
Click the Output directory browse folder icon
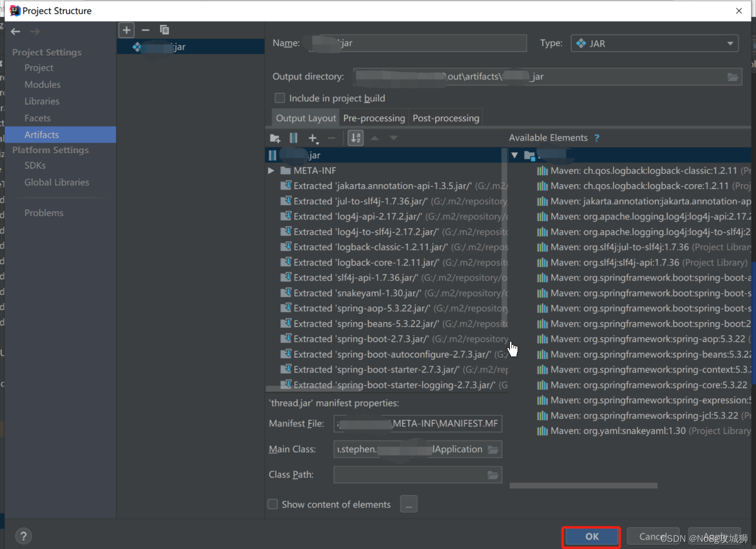(733, 77)
